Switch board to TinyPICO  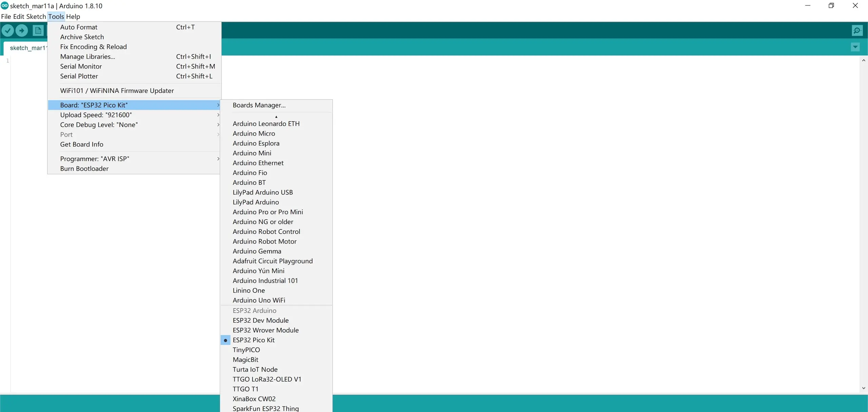pyautogui.click(x=276, y=350)
